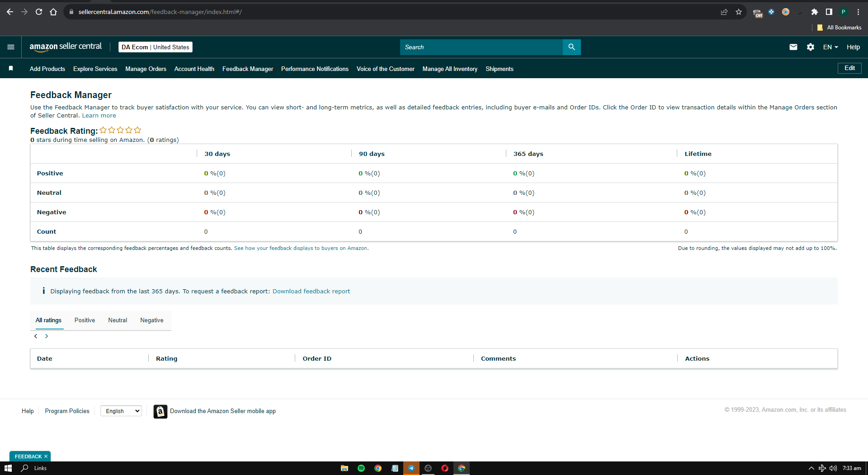Open the footer Help link

click(x=28, y=411)
